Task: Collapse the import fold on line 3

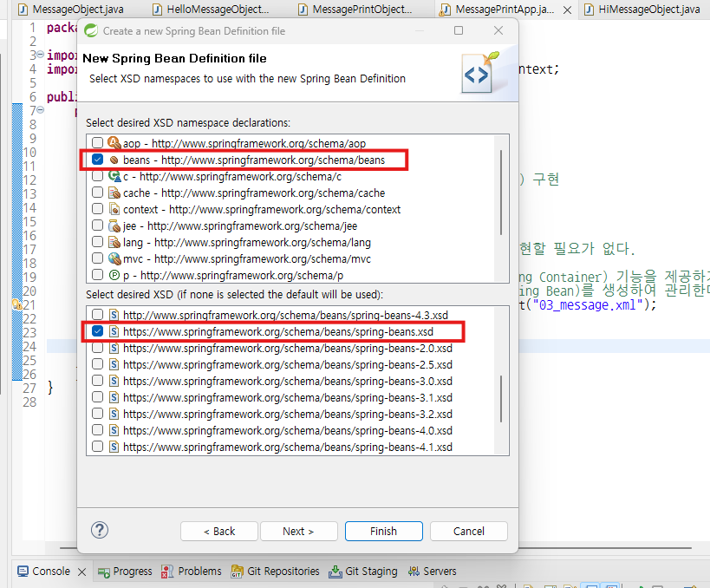Action: click(40, 55)
